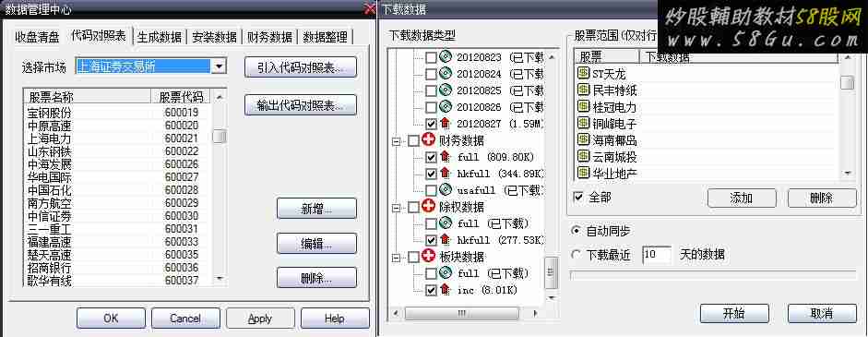
Task: Check the 20120823 download checkbox
Action: click(x=431, y=57)
